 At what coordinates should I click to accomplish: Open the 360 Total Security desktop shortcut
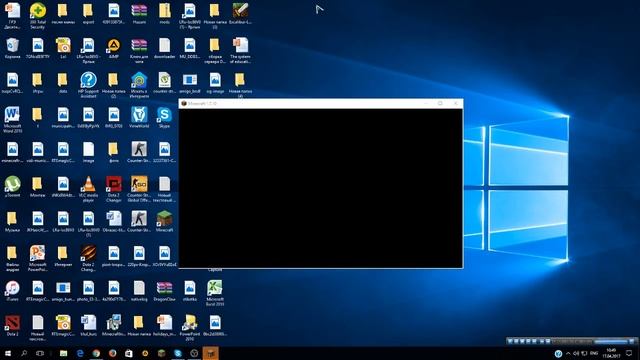click(38, 16)
